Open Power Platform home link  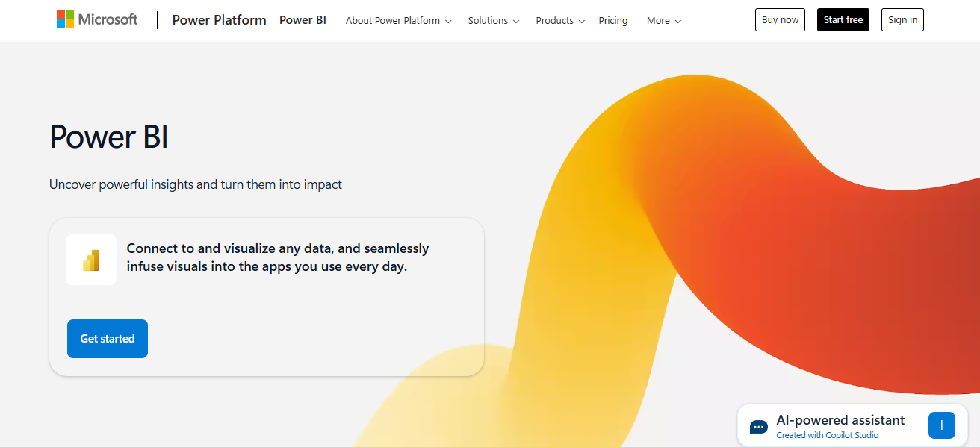(x=219, y=20)
